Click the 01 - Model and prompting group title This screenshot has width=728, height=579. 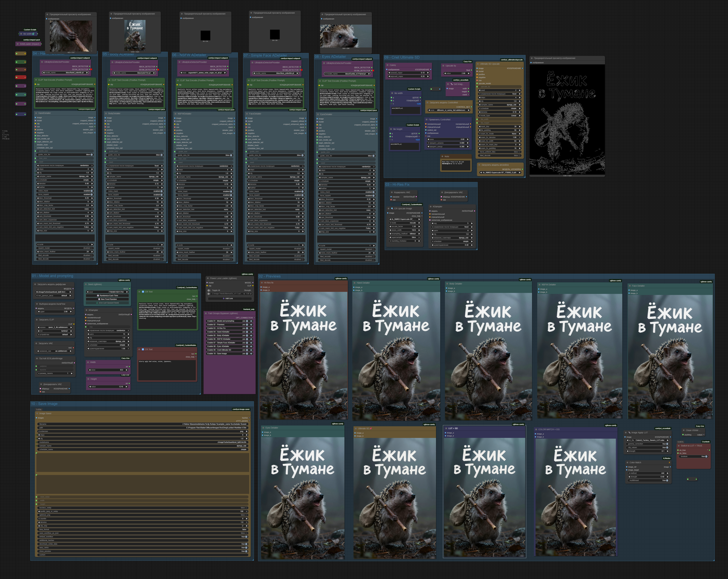click(53, 276)
